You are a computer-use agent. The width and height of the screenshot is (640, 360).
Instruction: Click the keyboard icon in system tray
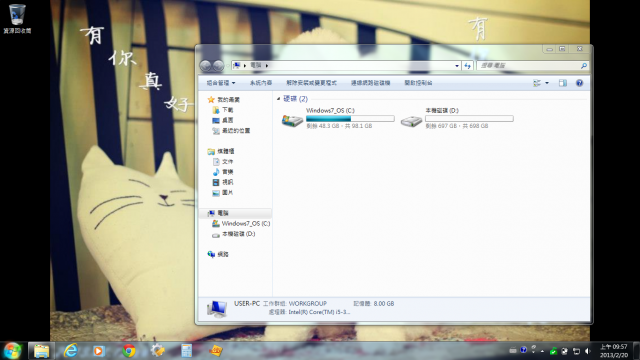[x=513, y=351]
